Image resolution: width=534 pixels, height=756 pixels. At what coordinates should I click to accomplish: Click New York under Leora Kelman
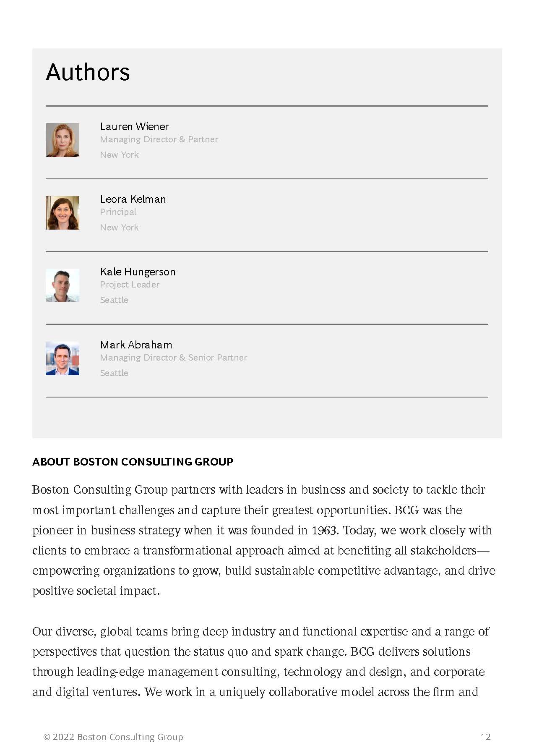(119, 228)
